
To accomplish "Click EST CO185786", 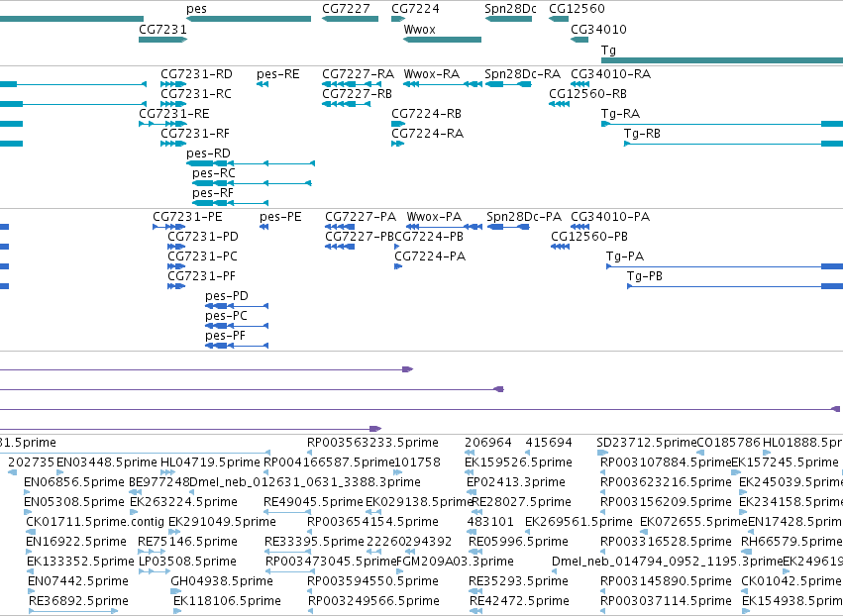I will 728,443.
